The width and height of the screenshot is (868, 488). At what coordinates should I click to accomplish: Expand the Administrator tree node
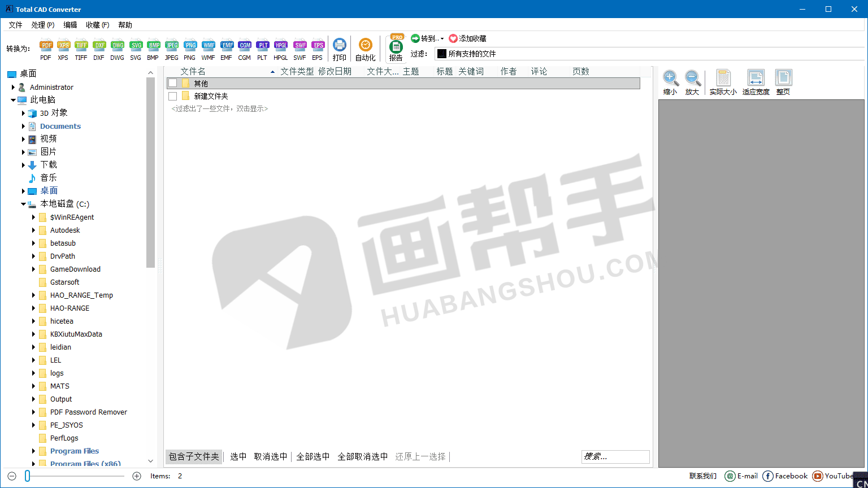(13, 87)
